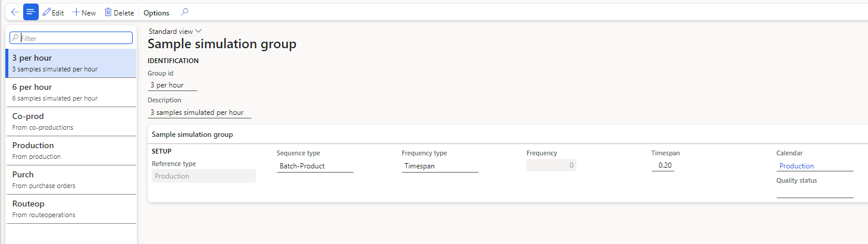This screenshot has height=244, width=868.
Task: Open the Options menu
Action: tap(156, 12)
